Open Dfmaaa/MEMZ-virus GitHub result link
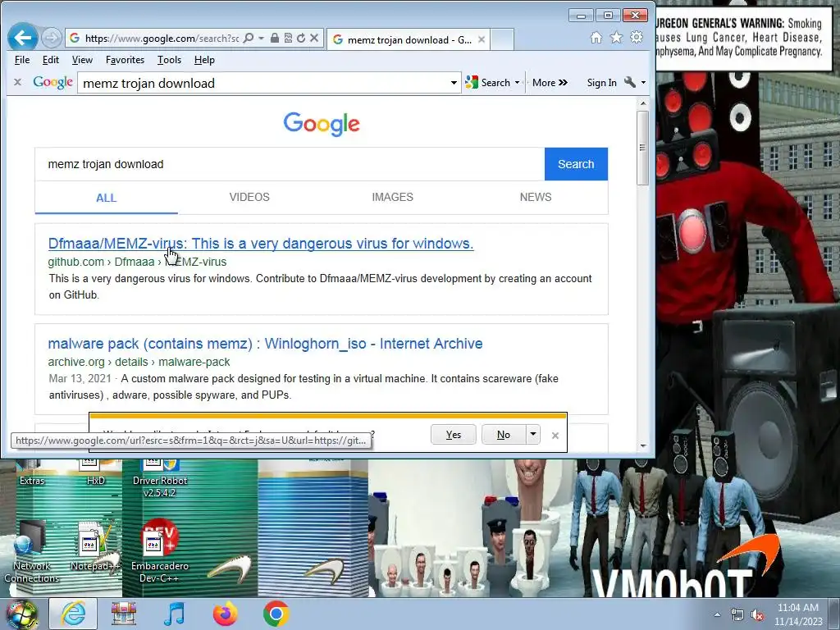This screenshot has width=840, height=630. (261, 243)
